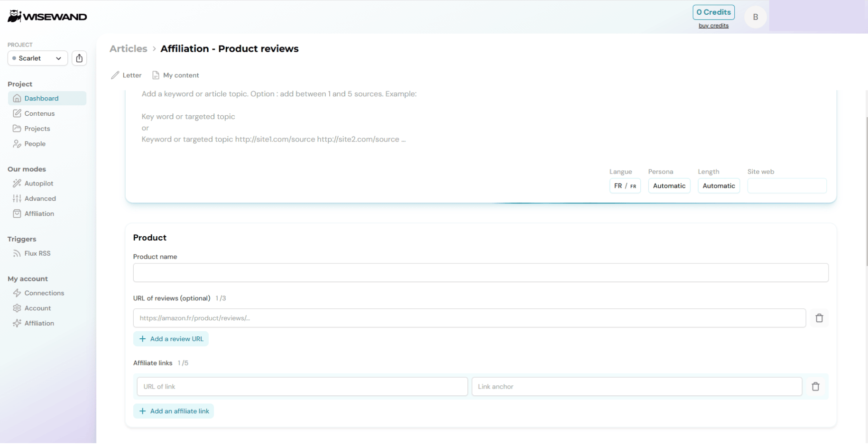Select the Advanced mode icon

coord(17,199)
